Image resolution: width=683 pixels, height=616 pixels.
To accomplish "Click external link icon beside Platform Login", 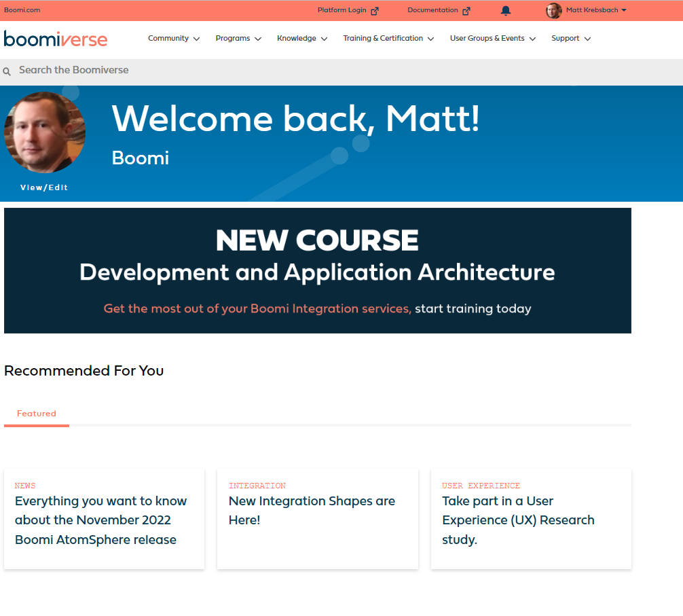I will 375,11.
